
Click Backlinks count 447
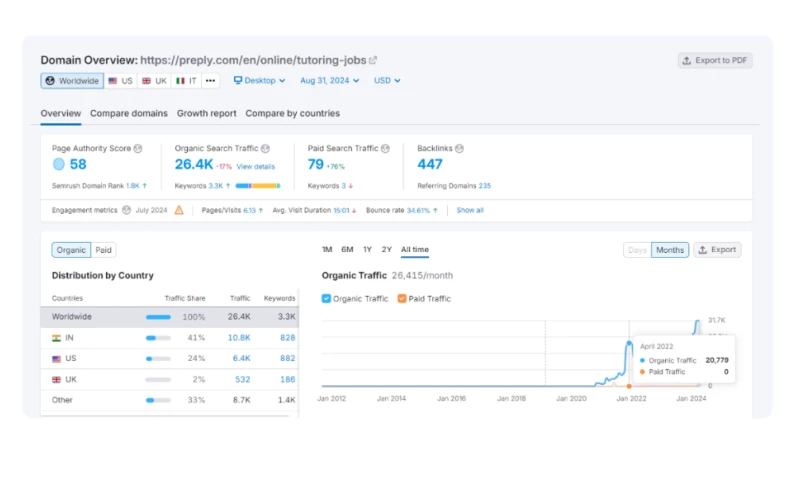(430, 164)
